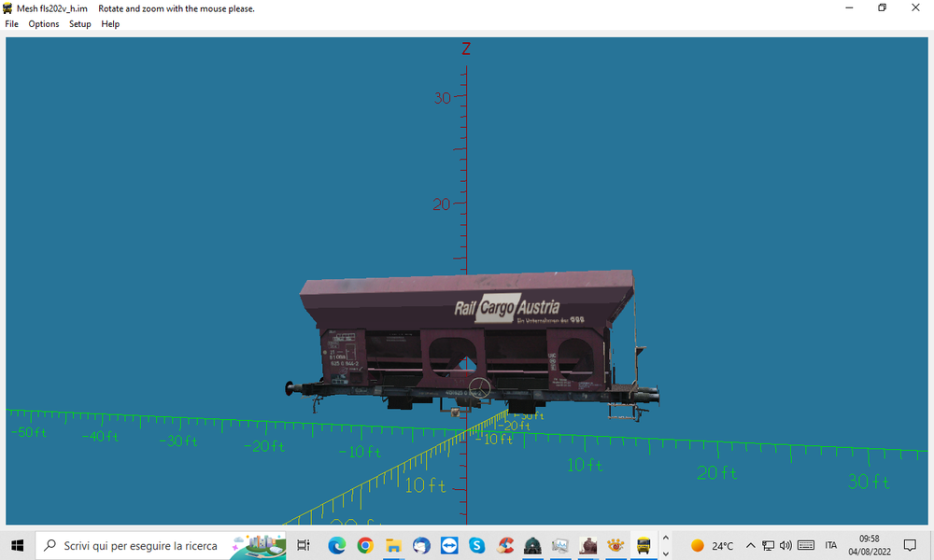This screenshot has width=934, height=560.
Task: Select the yellow train mesh viewer taskbar icon
Action: coord(644,545)
